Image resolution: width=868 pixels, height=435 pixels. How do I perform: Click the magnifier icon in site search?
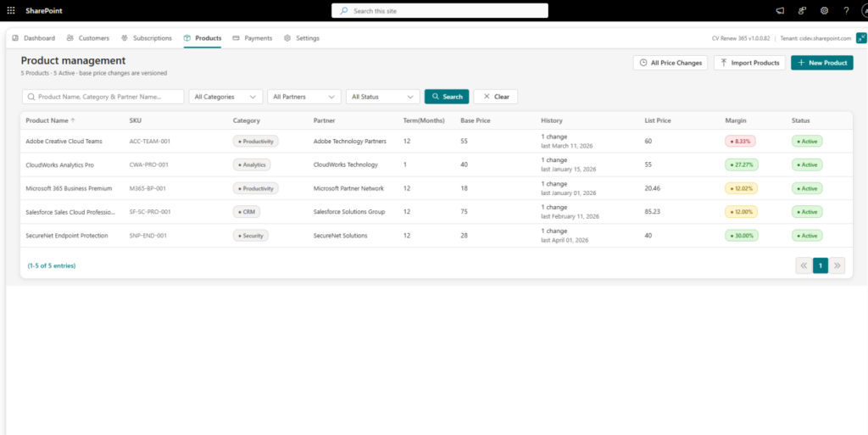point(344,10)
